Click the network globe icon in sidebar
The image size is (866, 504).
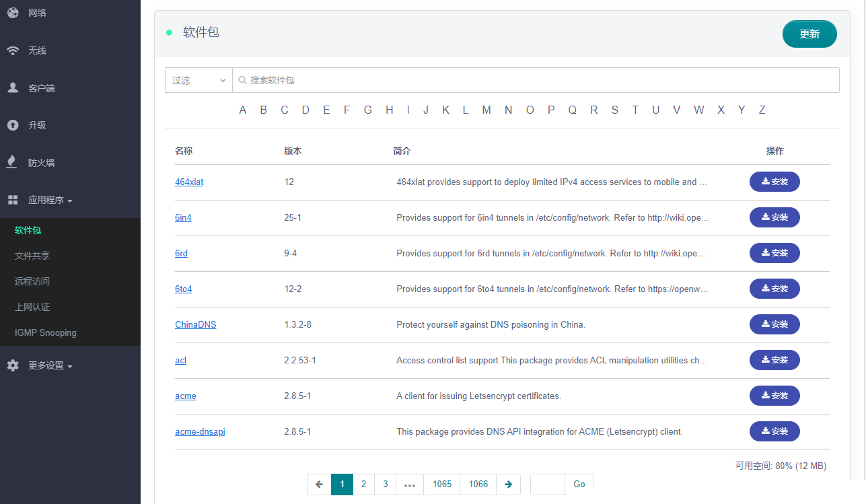click(13, 13)
